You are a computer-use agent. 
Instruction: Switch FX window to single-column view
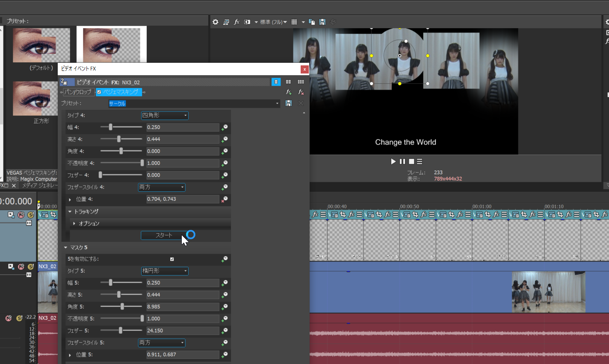(276, 82)
